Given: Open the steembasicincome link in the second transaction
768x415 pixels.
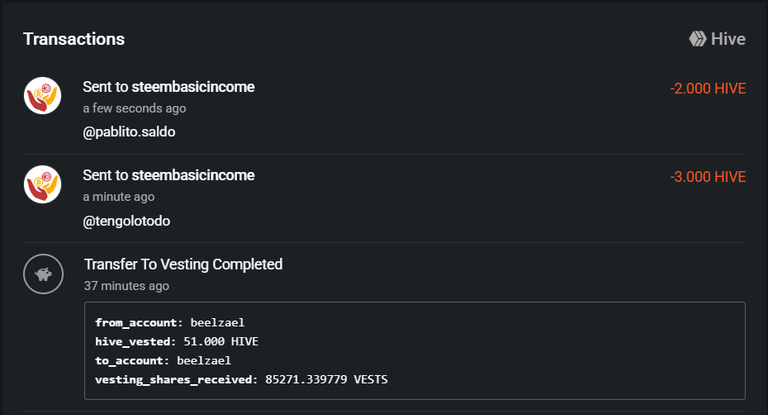Looking at the screenshot, I should pyautogui.click(x=193, y=175).
